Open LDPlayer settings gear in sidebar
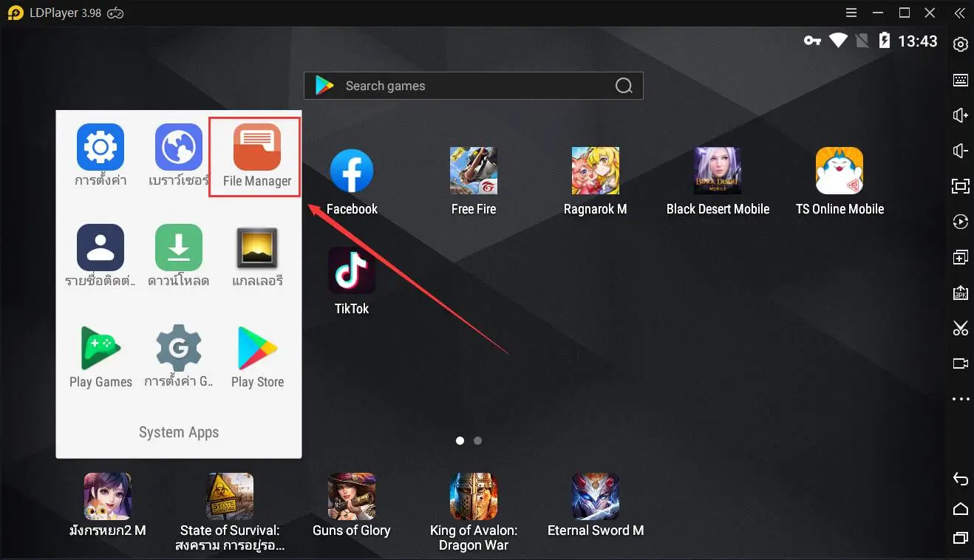The image size is (974, 560). click(x=960, y=44)
